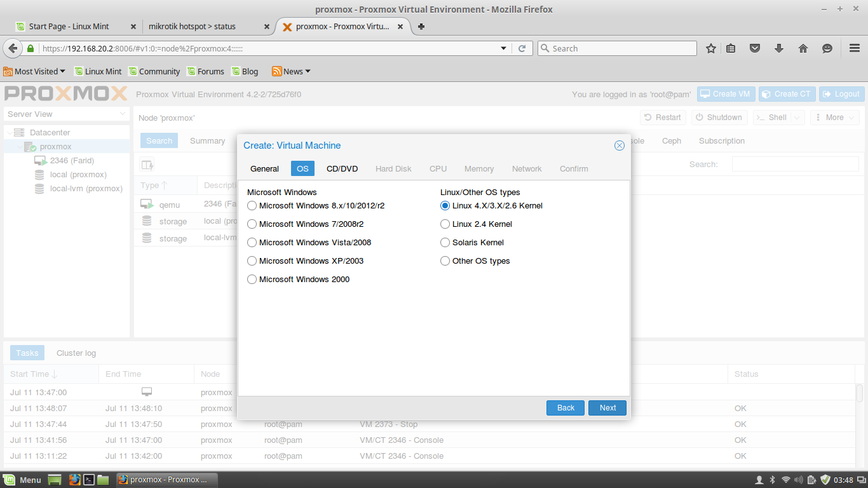
Task: Click the node Shutdown button
Action: 719,118
